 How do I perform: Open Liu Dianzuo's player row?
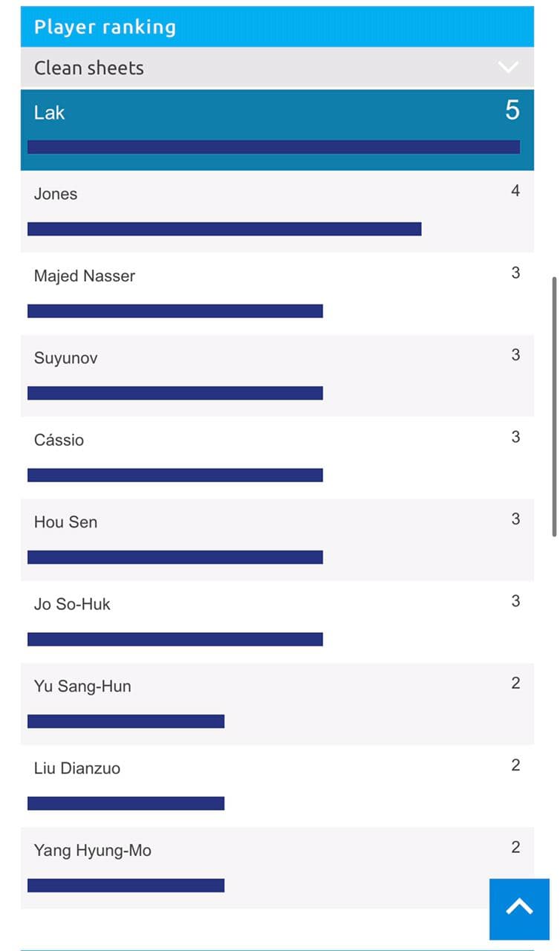tap(77, 769)
